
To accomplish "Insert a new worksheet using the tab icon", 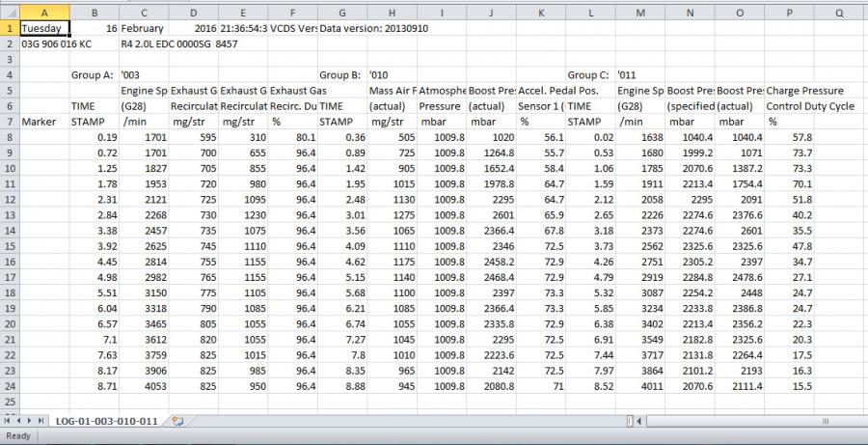I will (x=176, y=421).
